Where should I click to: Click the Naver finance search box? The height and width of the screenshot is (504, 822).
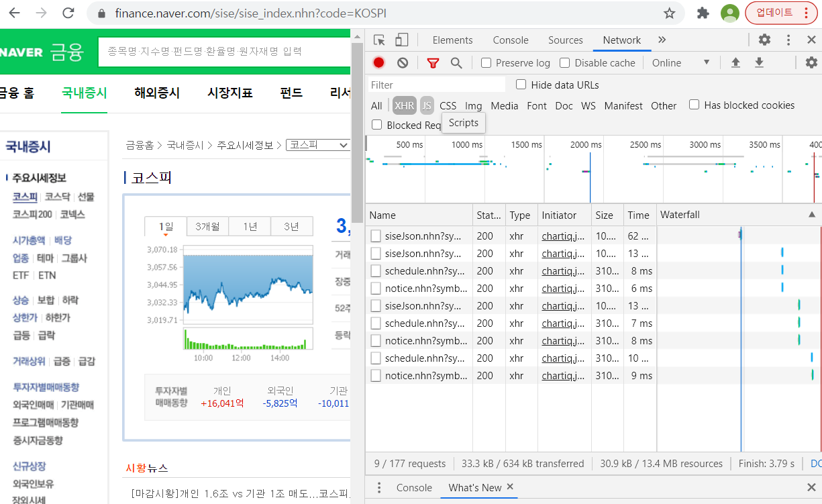225,51
